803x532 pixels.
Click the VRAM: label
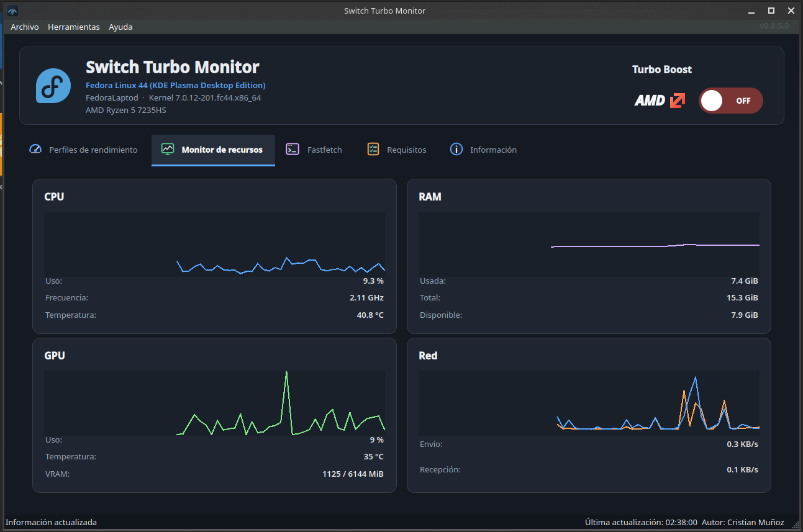point(57,474)
